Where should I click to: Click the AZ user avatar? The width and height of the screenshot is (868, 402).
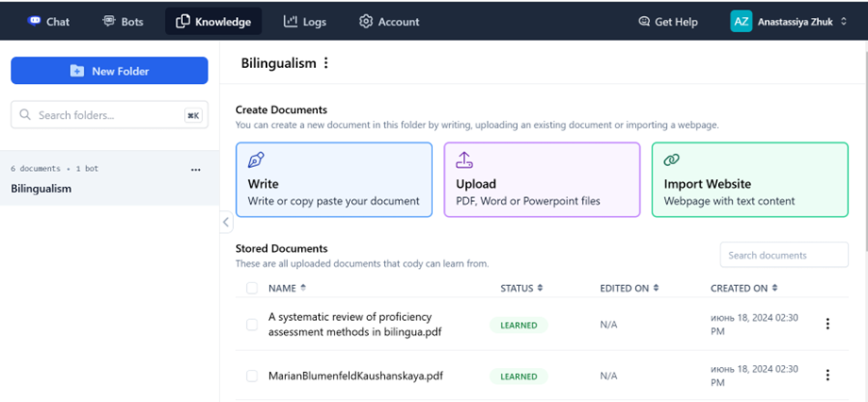click(x=742, y=22)
